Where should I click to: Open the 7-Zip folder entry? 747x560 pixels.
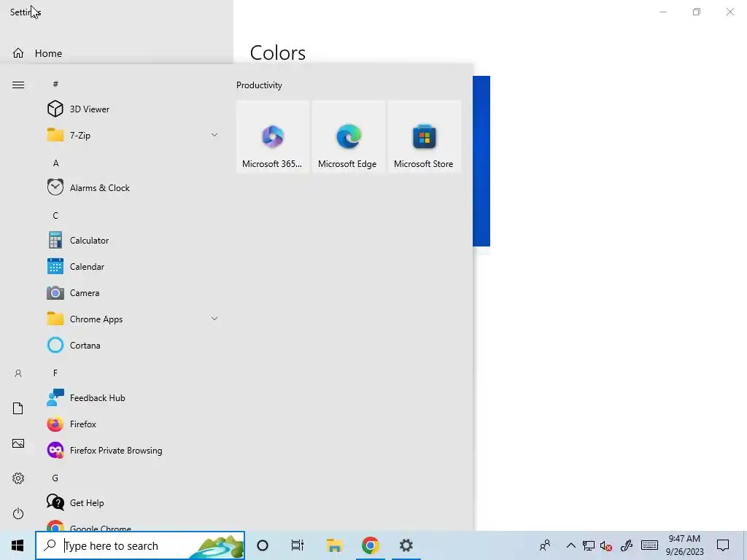coord(133,135)
